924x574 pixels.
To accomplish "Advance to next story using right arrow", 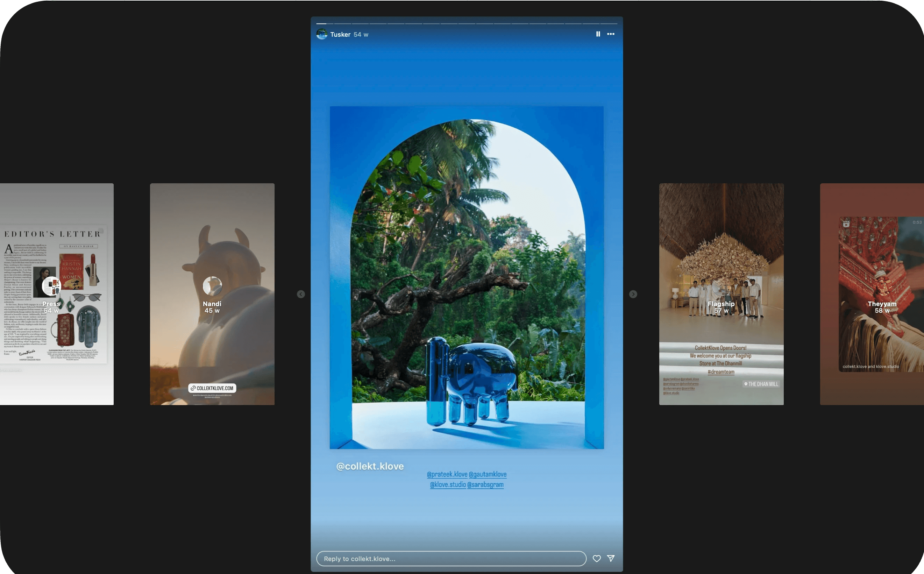I will tap(633, 294).
